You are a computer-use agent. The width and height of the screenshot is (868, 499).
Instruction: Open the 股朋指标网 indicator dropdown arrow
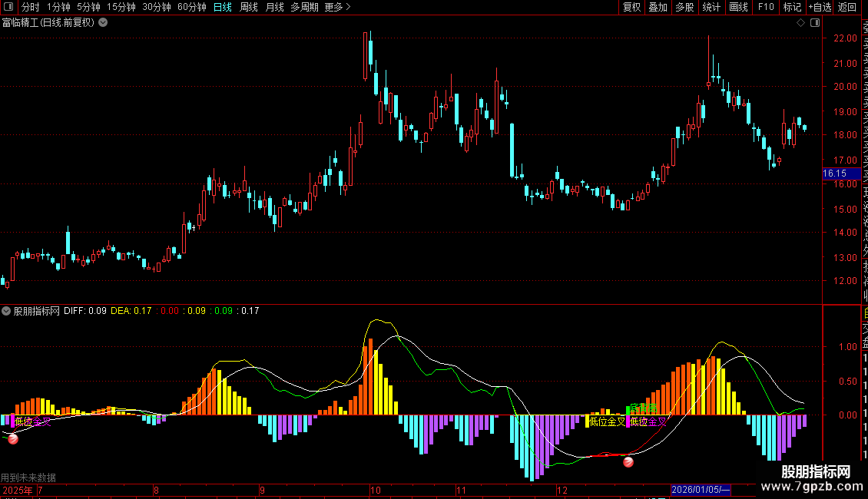[6, 311]
